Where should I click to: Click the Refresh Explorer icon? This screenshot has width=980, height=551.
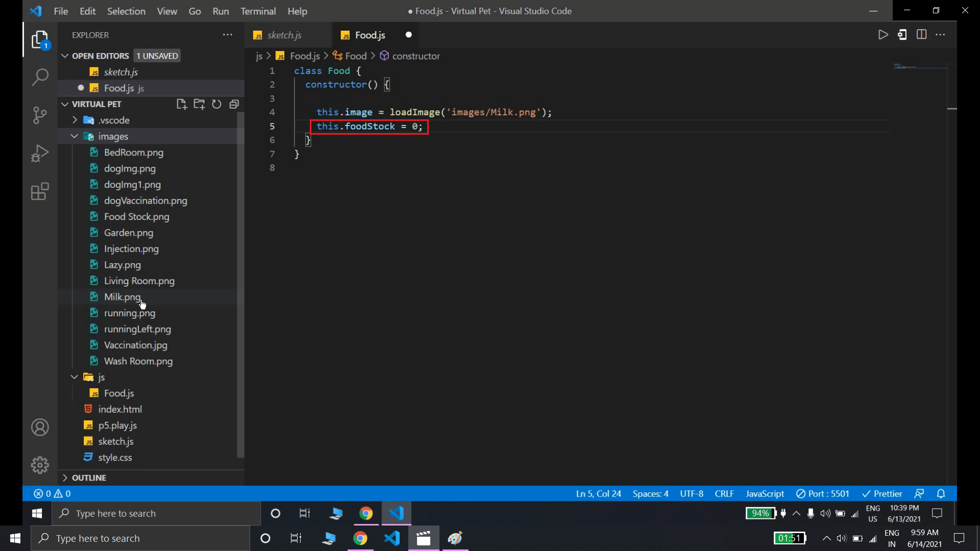pos(216,104)
